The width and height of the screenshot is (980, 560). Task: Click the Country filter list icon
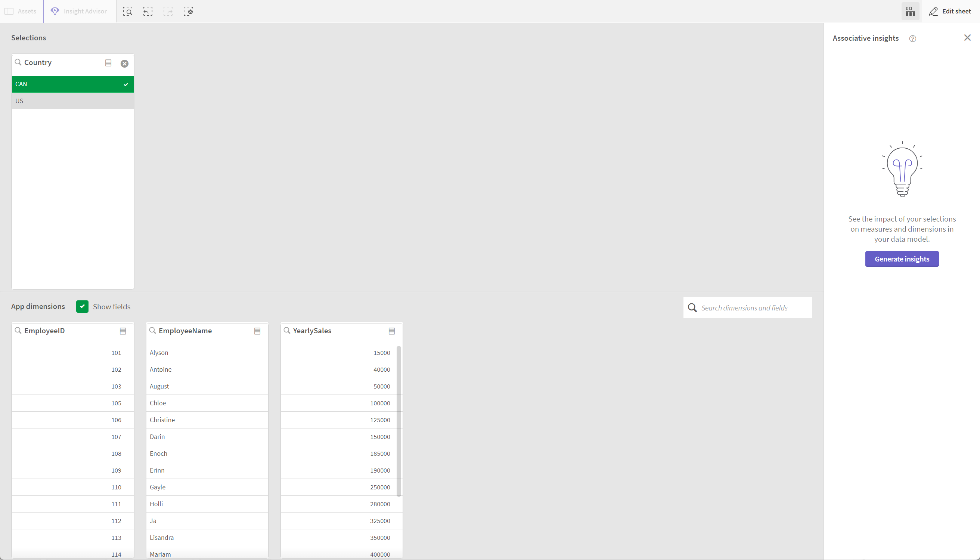tap(108, 63)
